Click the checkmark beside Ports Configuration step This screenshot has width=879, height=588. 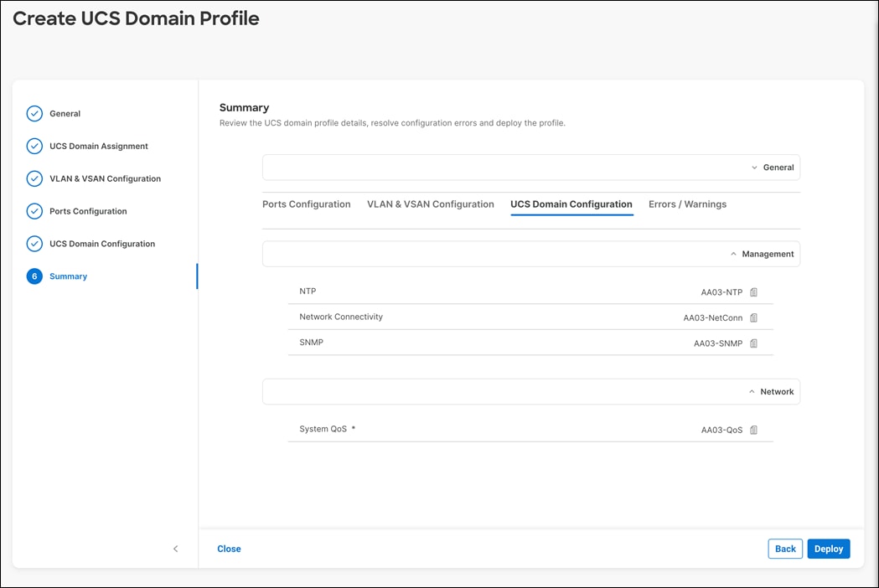[34, 211]
